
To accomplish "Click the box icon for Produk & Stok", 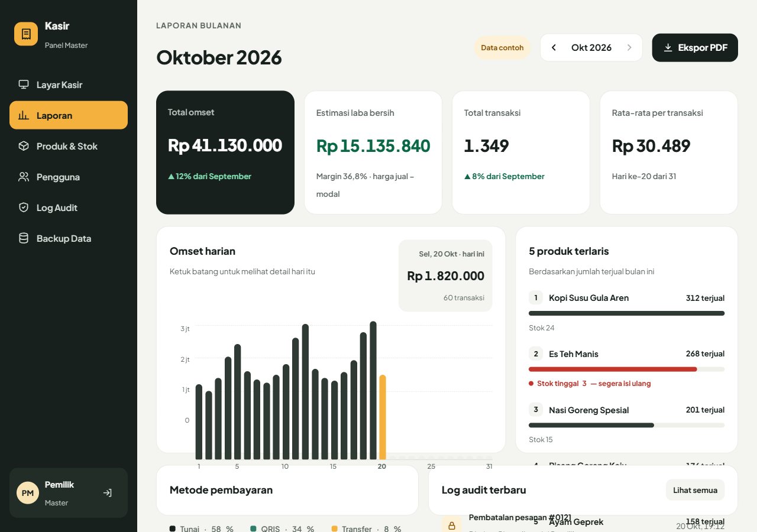I will [24, 146].
